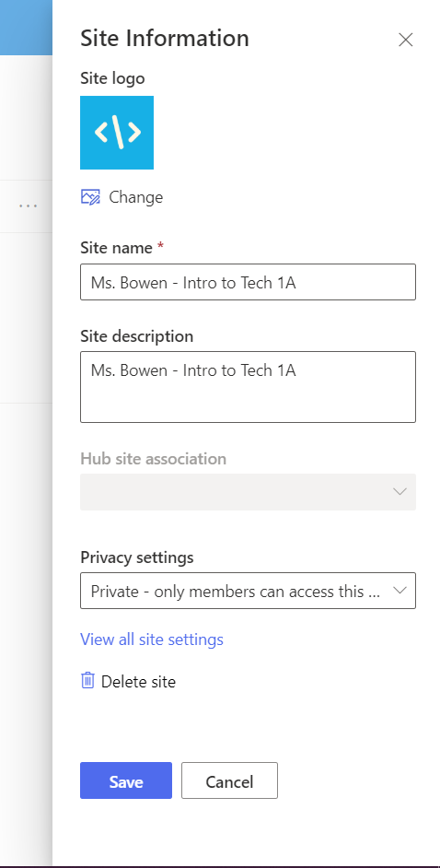Choose the Delete site text

138,682
